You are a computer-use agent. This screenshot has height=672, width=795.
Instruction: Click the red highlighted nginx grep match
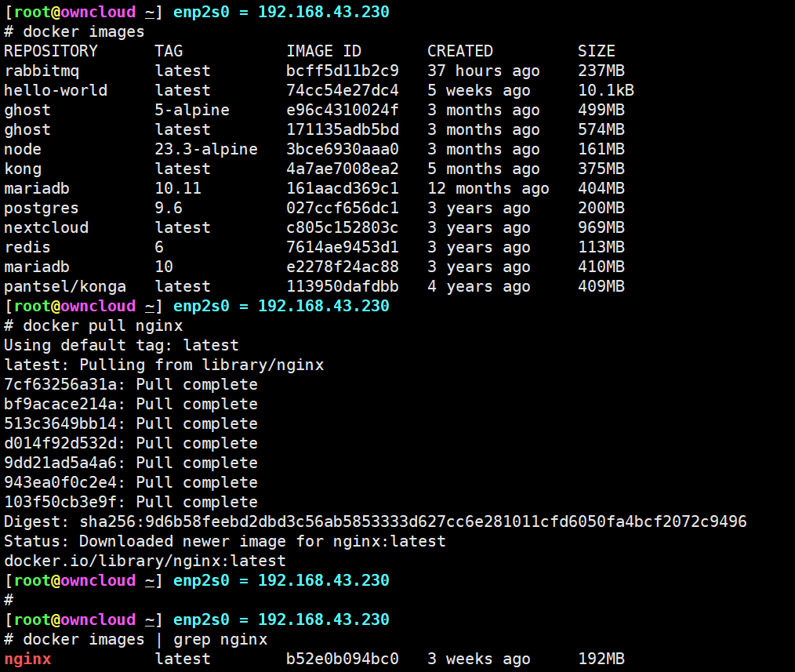(27, 659)
